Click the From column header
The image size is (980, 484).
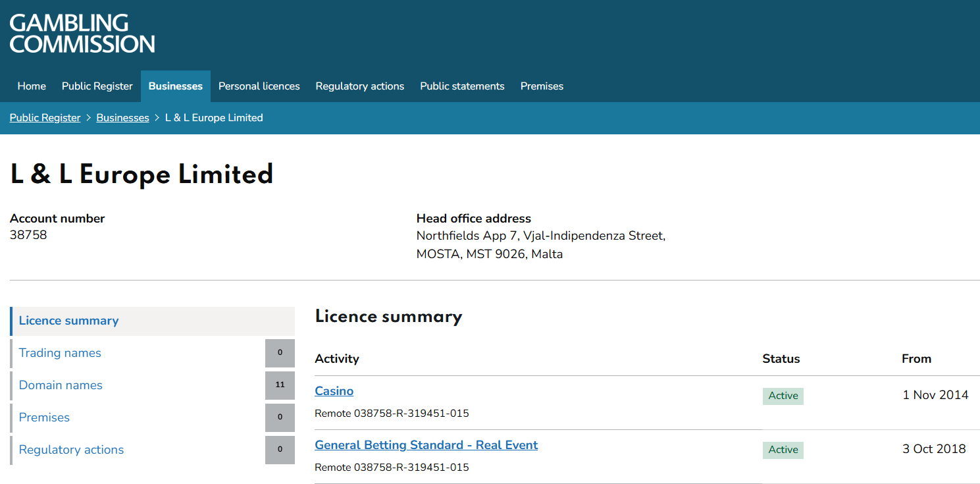916,359
